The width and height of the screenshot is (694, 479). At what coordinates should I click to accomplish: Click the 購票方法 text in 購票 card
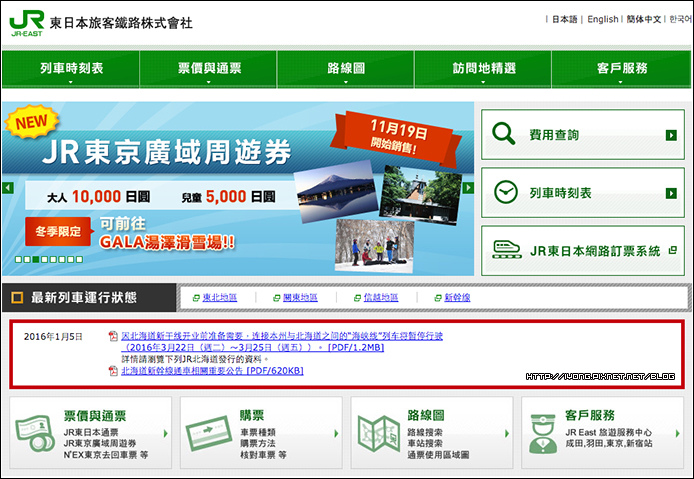click(x=258, y=443)
